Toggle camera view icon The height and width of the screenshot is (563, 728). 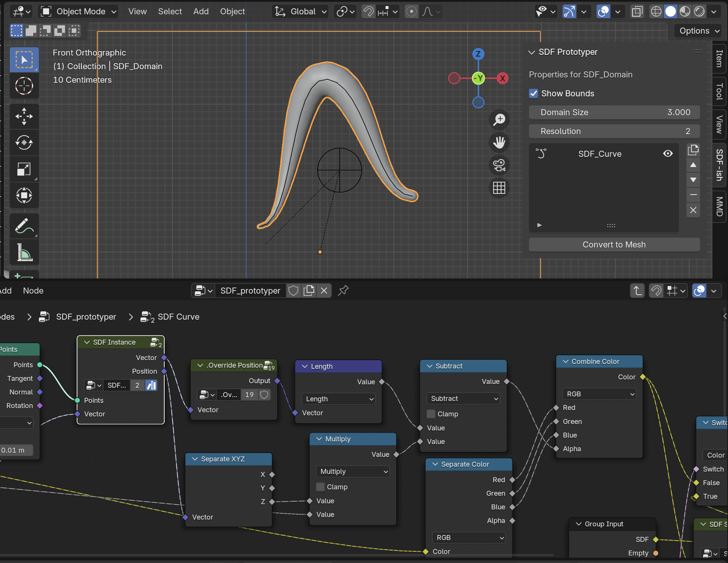tap(499, 165)
